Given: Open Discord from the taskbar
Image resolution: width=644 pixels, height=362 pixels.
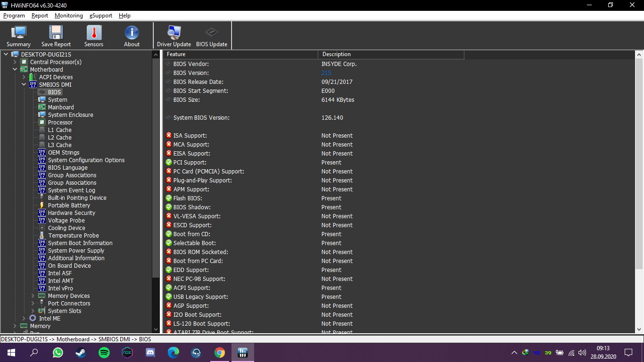Looking at the screenshot, I should click(x=150, y=352).
